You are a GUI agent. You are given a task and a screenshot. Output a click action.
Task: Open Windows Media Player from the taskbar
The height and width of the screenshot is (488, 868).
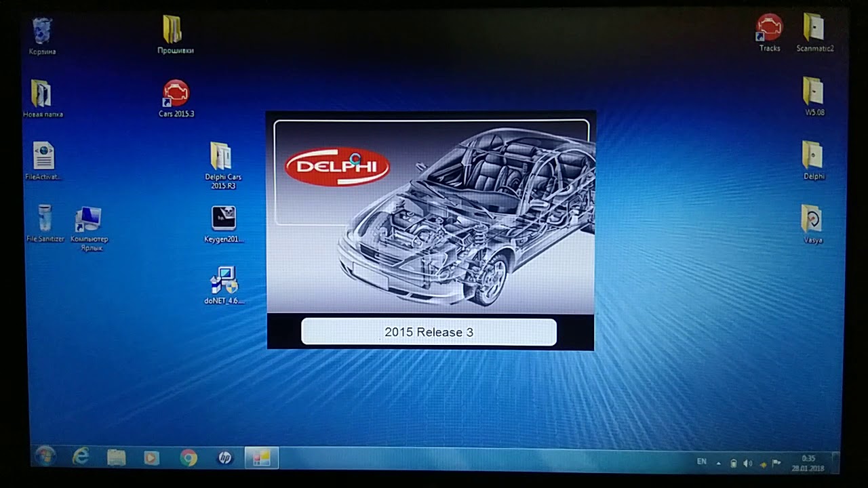[152, 458]
